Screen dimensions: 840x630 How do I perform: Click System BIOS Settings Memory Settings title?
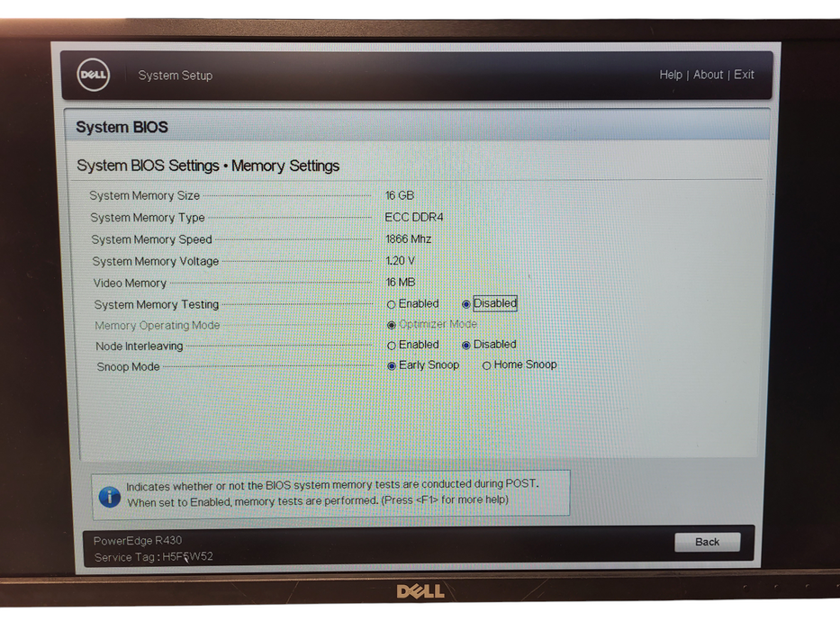(208, 166)
